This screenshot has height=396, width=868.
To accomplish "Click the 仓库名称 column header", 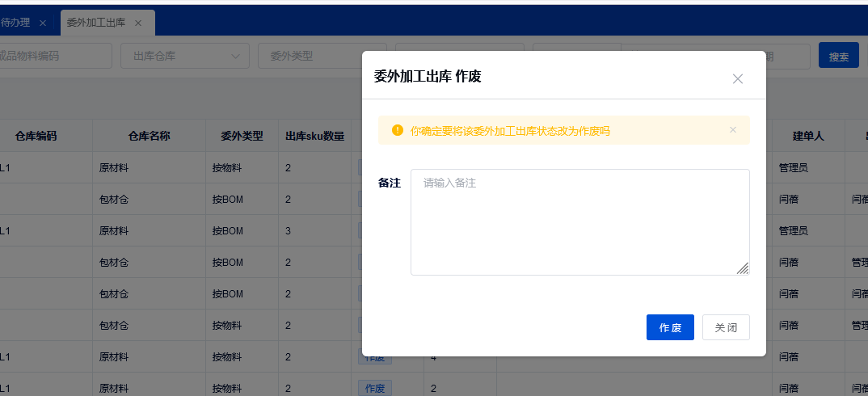I will tap(149, 136).
